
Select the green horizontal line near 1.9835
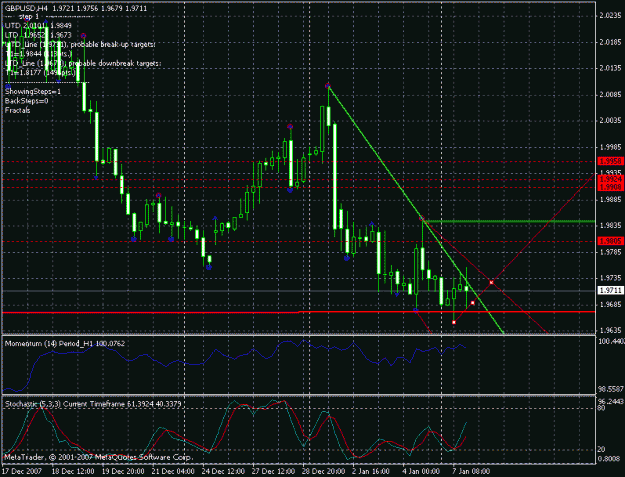(x=509, y=221)
